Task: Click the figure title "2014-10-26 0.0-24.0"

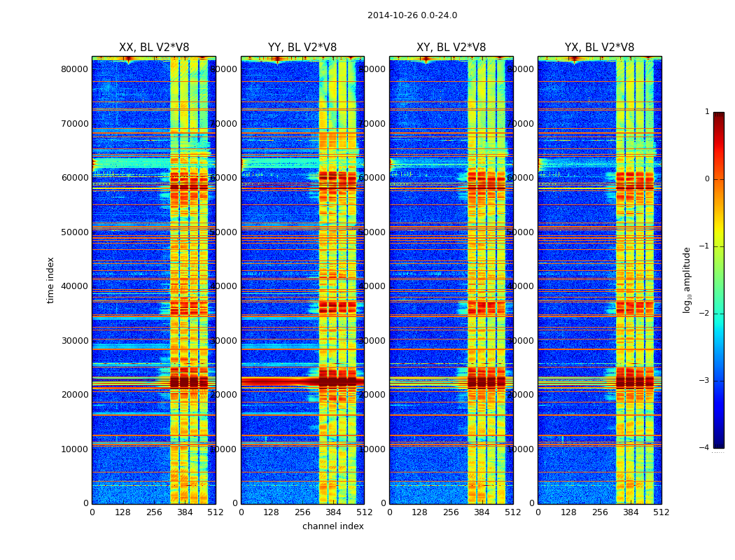Action: click(x=412, y=15)
